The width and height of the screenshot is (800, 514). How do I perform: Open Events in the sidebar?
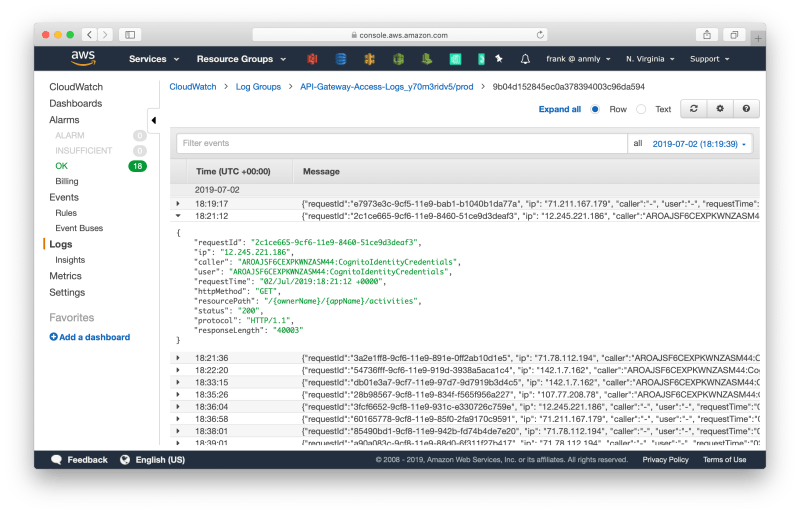pos(64,197)
